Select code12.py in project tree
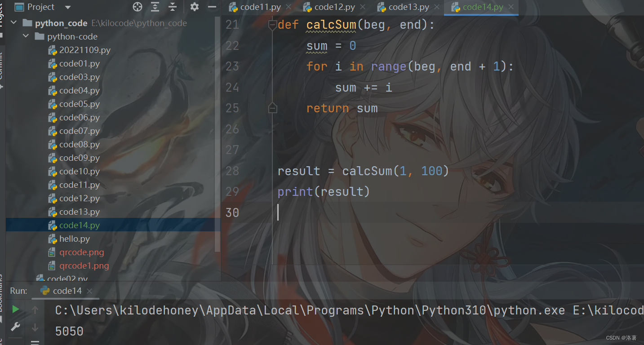This screenshot has width=644, height=345. coord(80,198)
